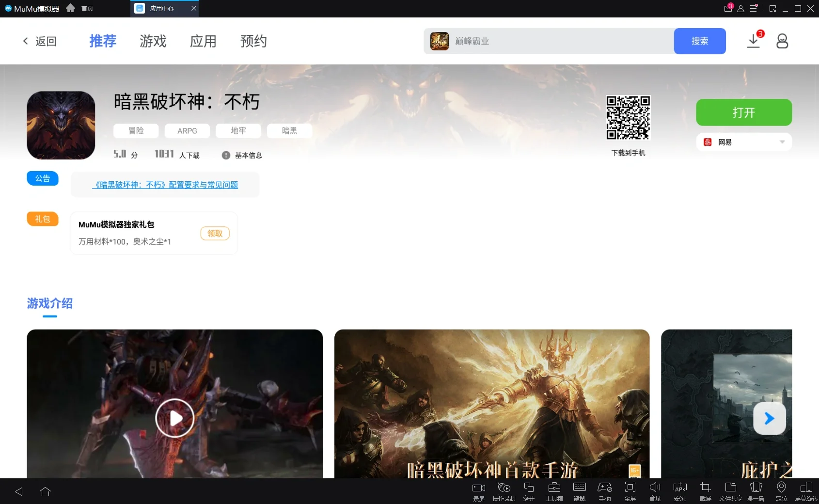This screenshot has width=819, height=504.
Task: Switch to the 预约 tab
Action: [x=253, y=41]
